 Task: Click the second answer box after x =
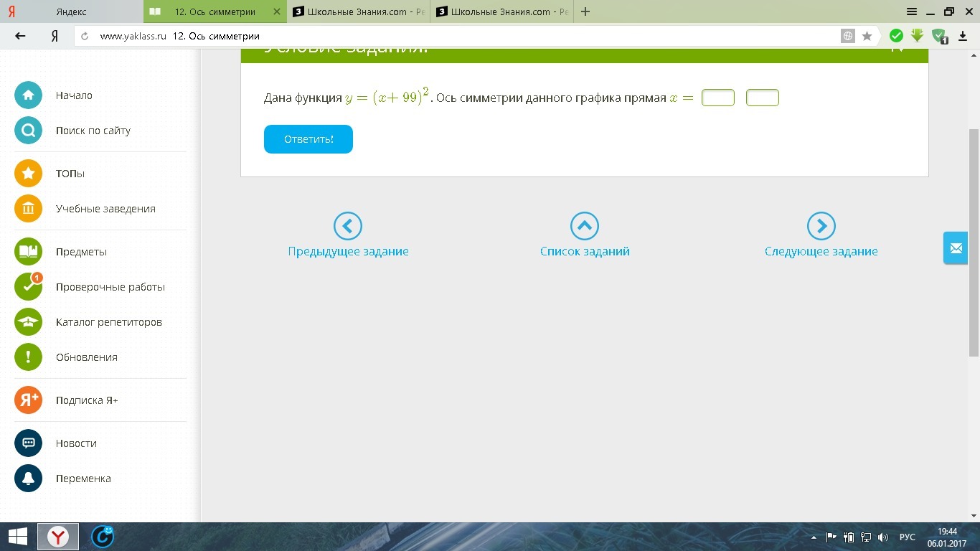tap(763, 98)
